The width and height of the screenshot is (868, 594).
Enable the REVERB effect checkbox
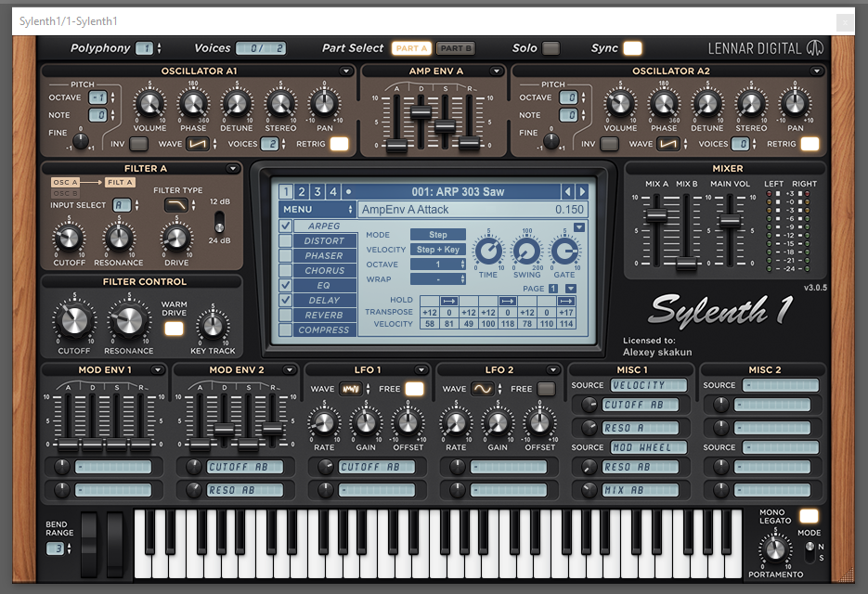click(286, 315)
